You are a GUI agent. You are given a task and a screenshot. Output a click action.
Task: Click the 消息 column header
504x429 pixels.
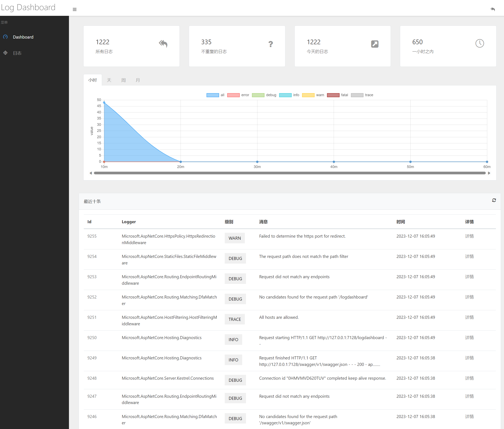tap(263, 222)
